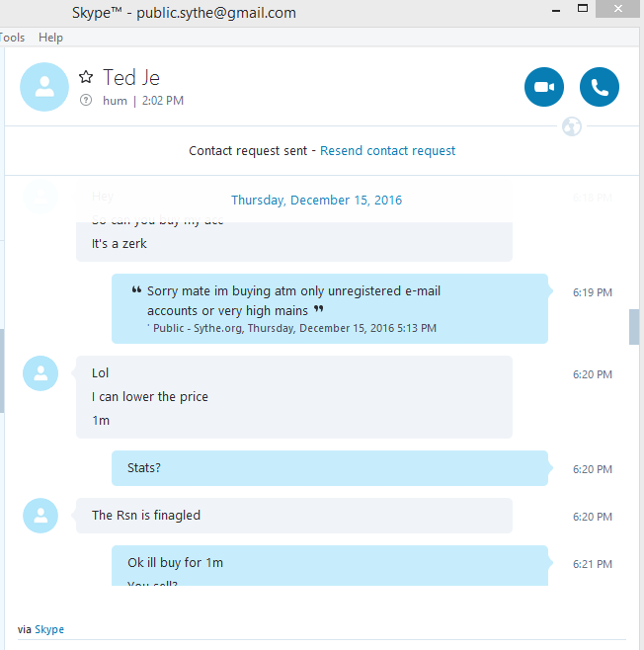Start a video call with Ted Je
This screenshot has width=644, height=650.
click(543, 87)
